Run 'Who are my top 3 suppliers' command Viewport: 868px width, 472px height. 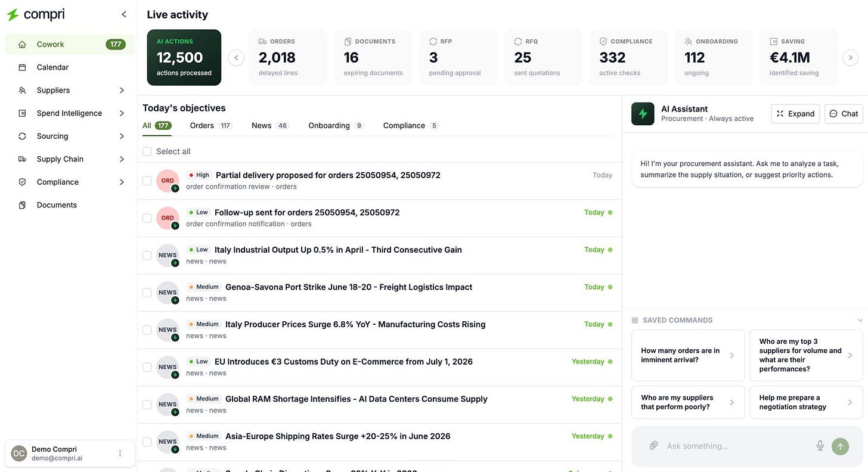tap(806, 355)
